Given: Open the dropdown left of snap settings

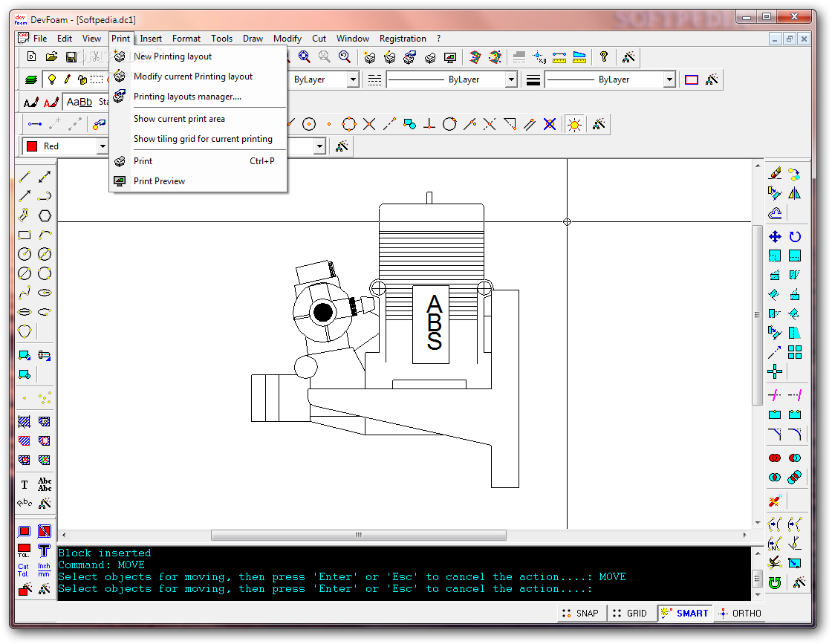Looking at the screenshot, I should pyautogui.click(x=319, y=146).
